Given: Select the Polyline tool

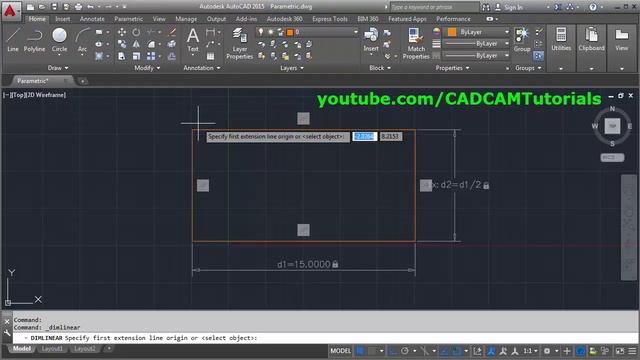Looking at the screenshot, I should coord(34,40).
